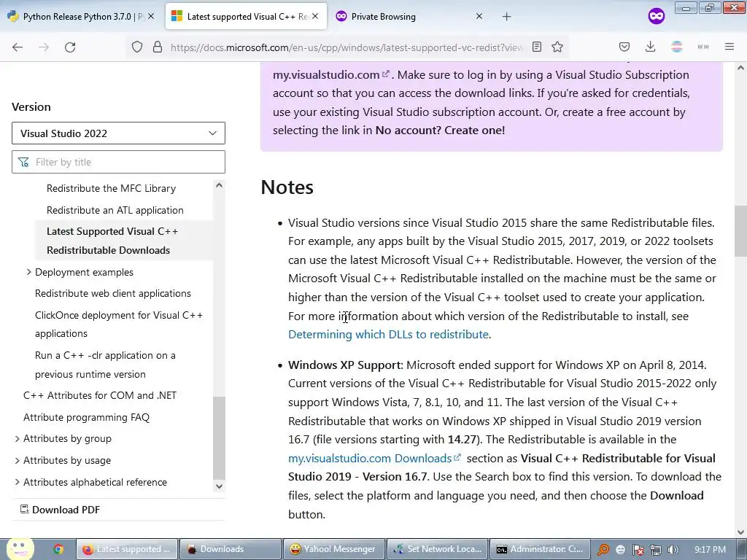The image size is (747, 560).
Task: Click the Yahoo Messenger tray icon
Action: pos(621,550)
